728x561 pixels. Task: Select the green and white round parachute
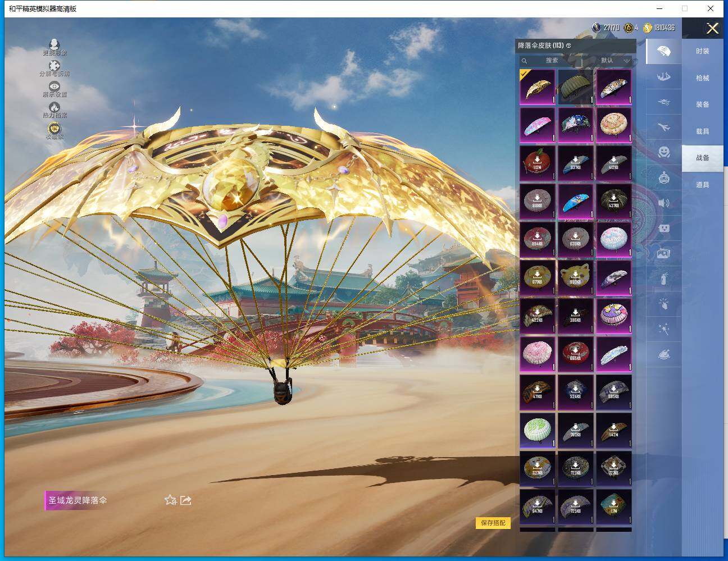coord(538,431)
